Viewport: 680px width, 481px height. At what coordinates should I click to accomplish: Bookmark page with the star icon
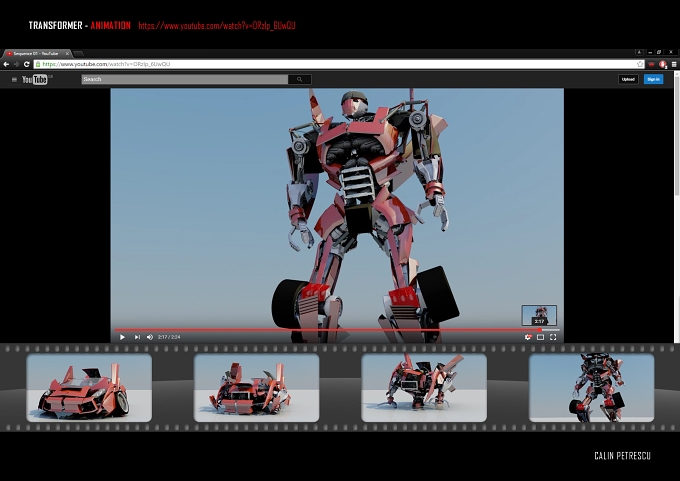(x=640, y=64)
